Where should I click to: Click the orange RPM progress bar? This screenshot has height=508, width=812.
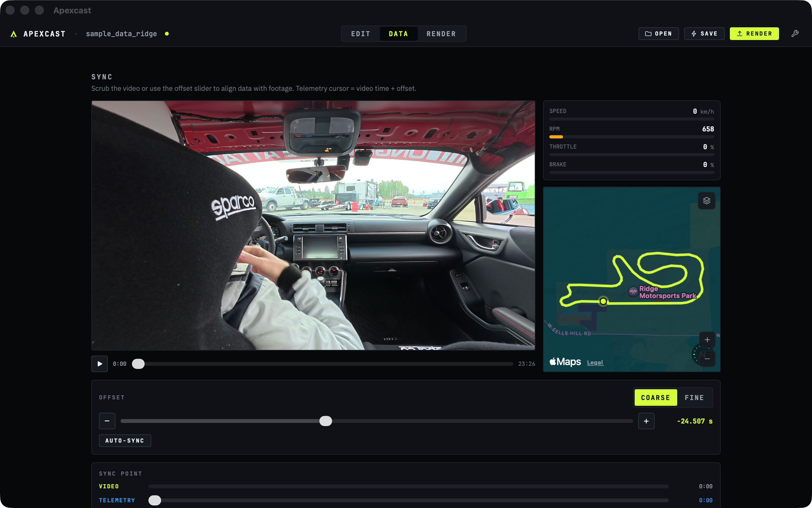pos(556,137)
